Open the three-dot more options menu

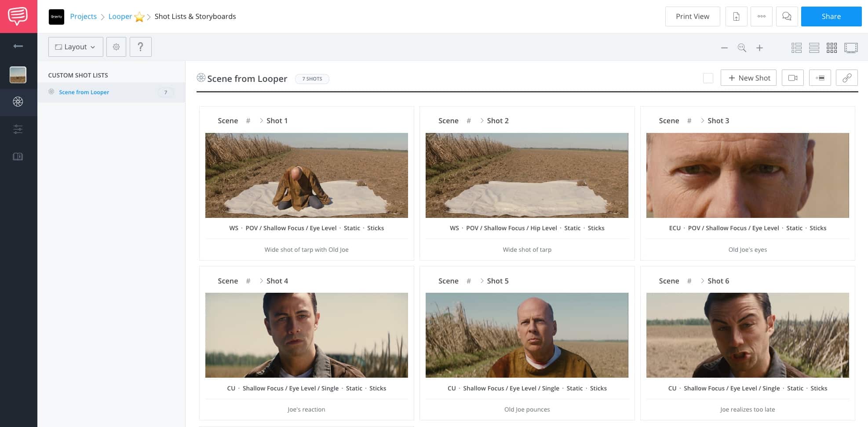762,16
